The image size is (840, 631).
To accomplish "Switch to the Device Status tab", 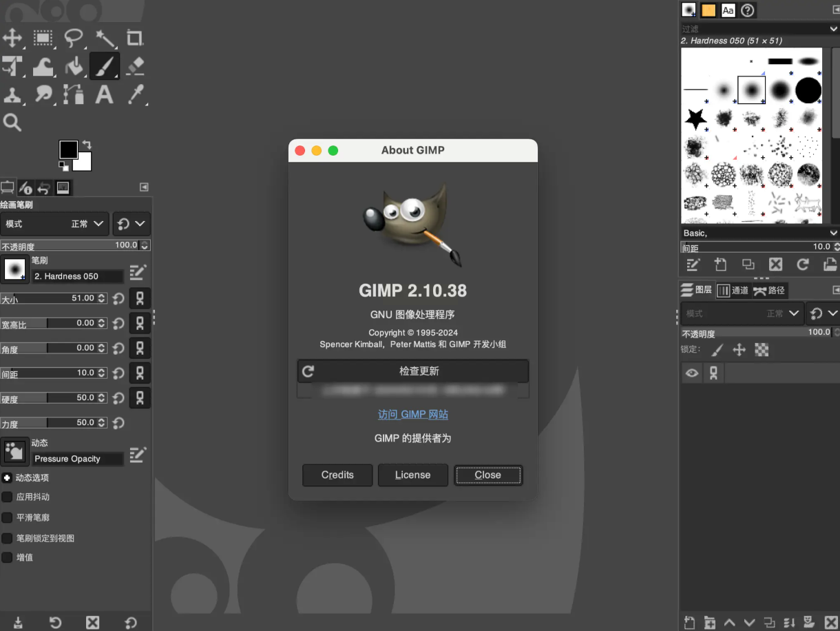I will tap(25, 187).
